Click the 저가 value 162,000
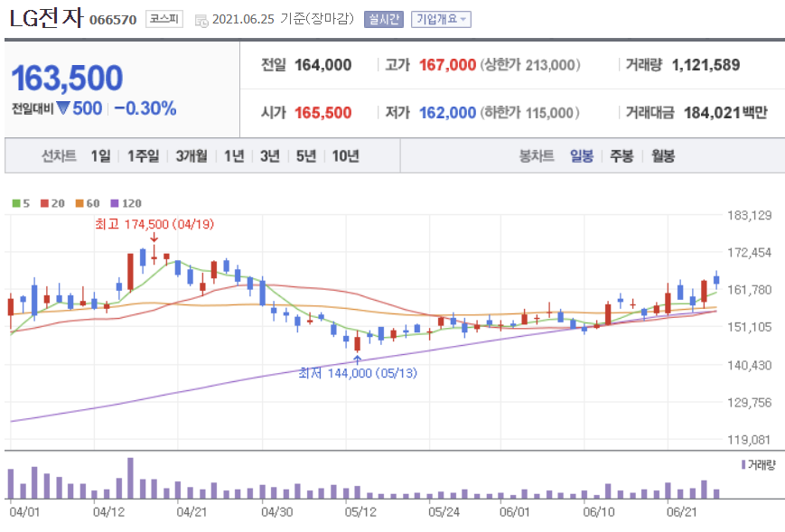Viewport: 785px width, 532px height. 447,113
